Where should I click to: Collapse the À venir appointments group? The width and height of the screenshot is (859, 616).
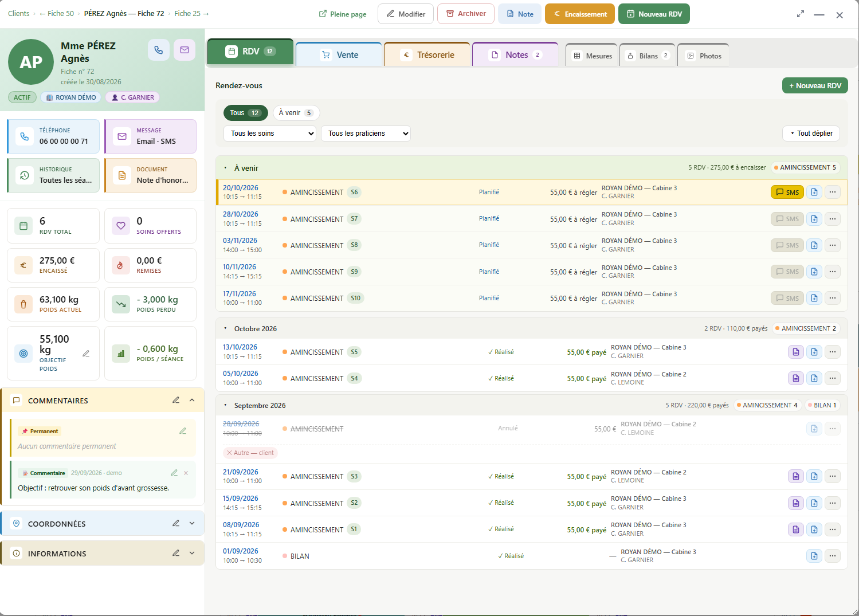225,168
